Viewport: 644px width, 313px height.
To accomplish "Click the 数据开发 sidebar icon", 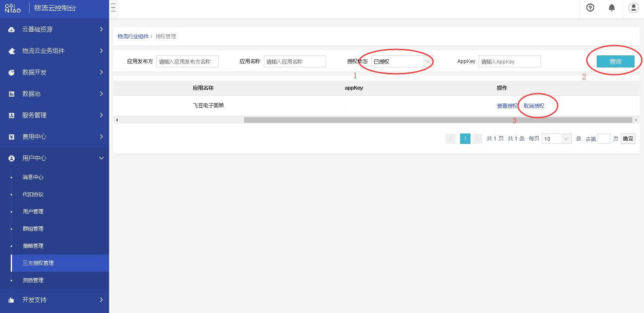I will pyautogui.click(x=11, y=72).
